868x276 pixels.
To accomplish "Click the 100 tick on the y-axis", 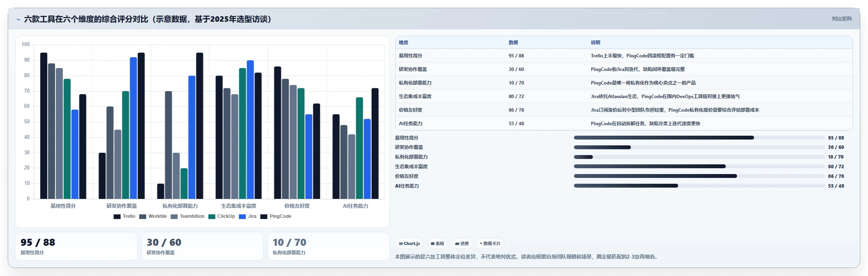I will tap(26, 45).
